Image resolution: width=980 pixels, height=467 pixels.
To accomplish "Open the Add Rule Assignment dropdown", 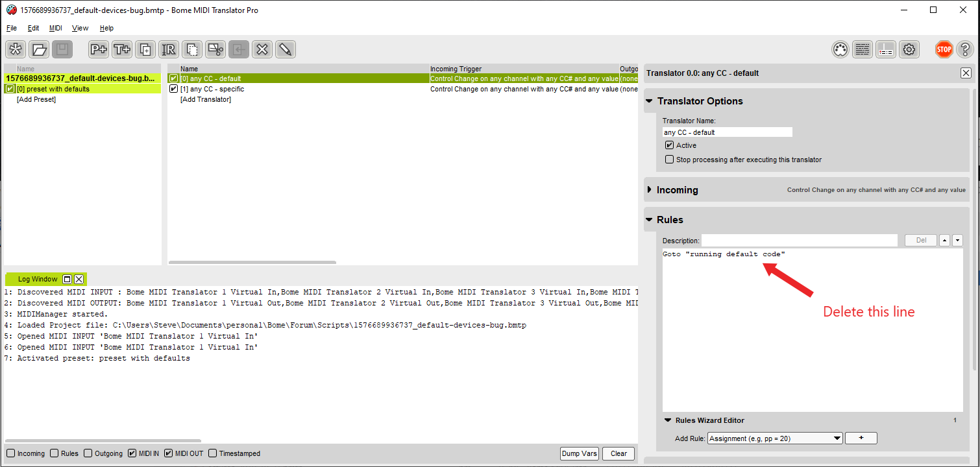I will (x=775, y=438).
